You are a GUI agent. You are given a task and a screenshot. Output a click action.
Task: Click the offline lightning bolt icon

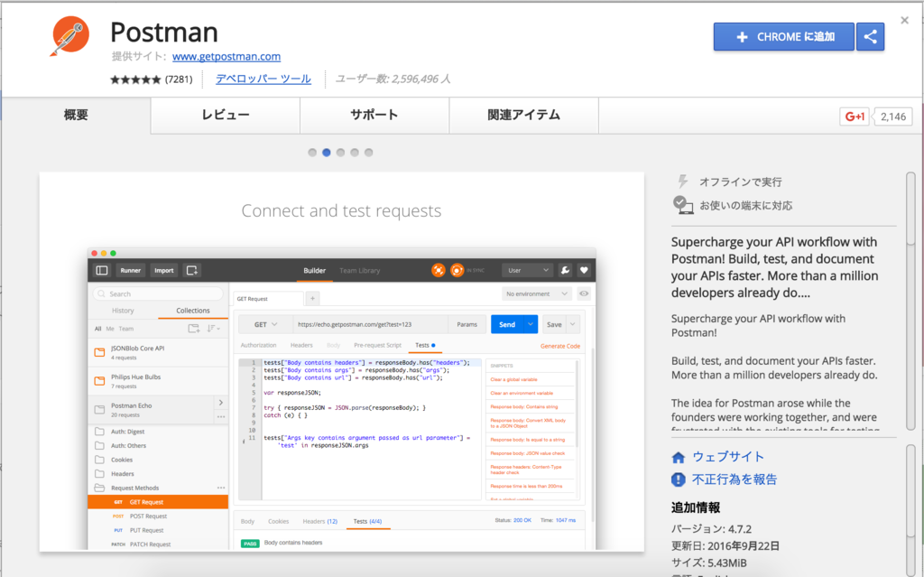(682, 181)
